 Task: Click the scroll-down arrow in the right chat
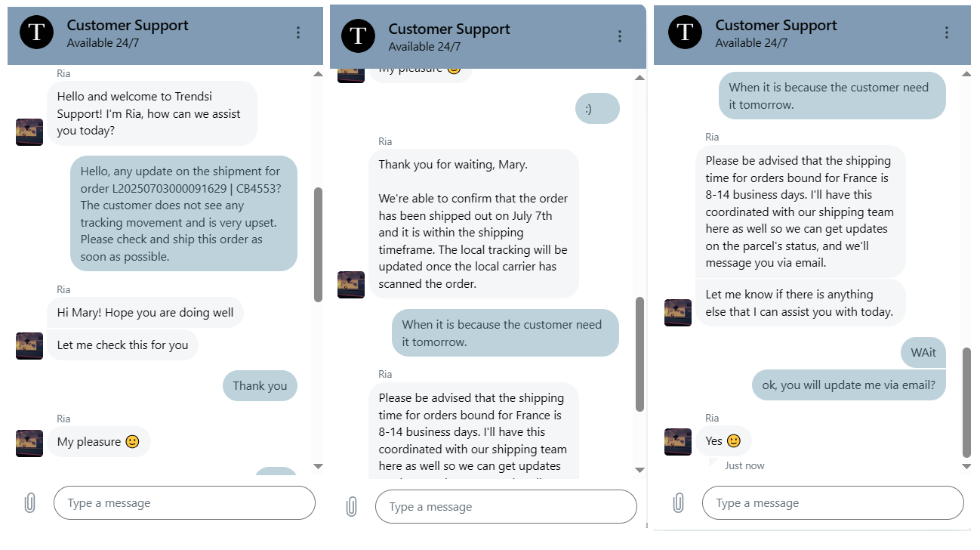(x=966, y=466)
